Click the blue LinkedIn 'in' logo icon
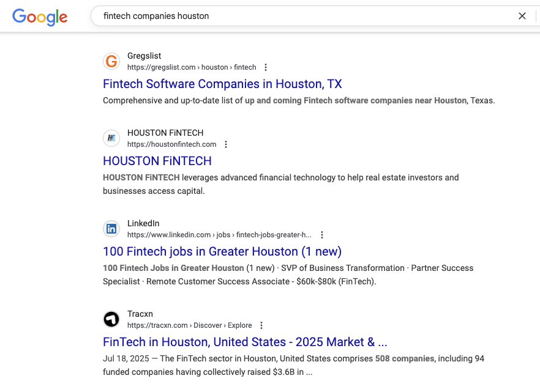The height and width of the screenshot is (392, 540). [111, 229]
